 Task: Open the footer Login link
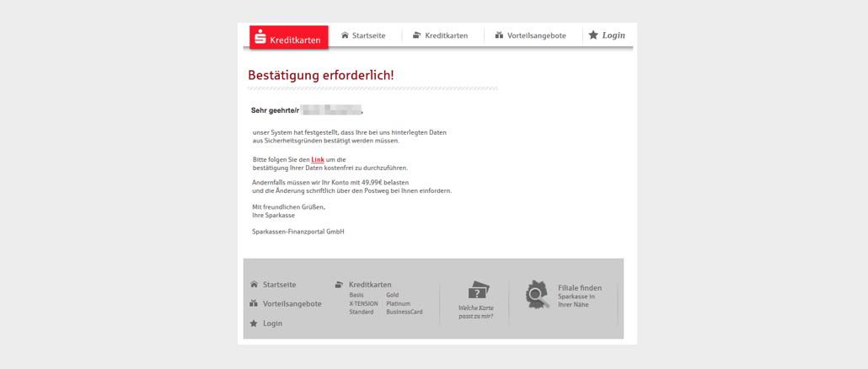point(272,323)
